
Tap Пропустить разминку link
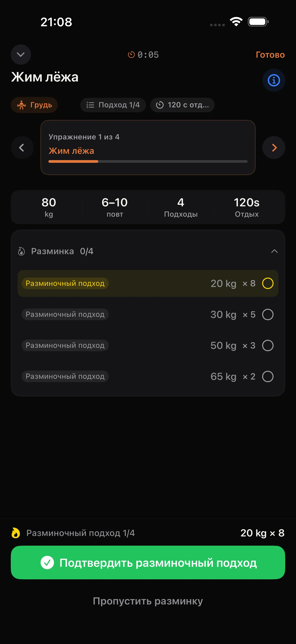[148, 601]
